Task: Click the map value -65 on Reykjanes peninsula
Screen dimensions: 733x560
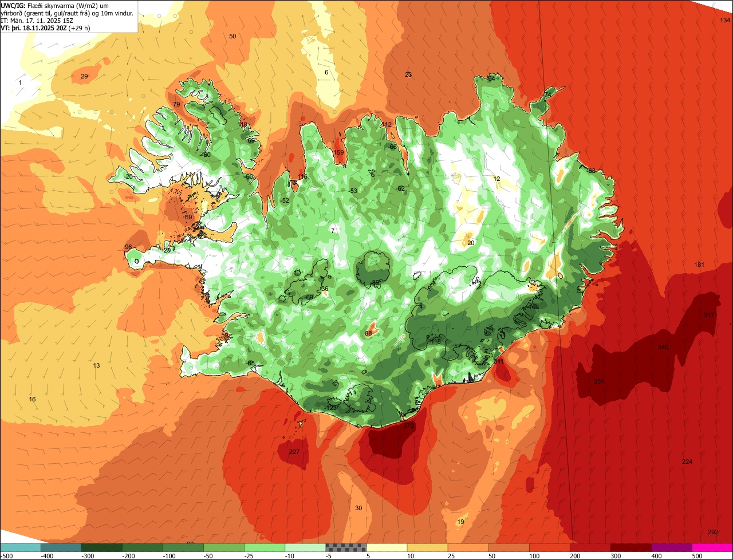Action: pyautogui.click(x=250, y=363)
